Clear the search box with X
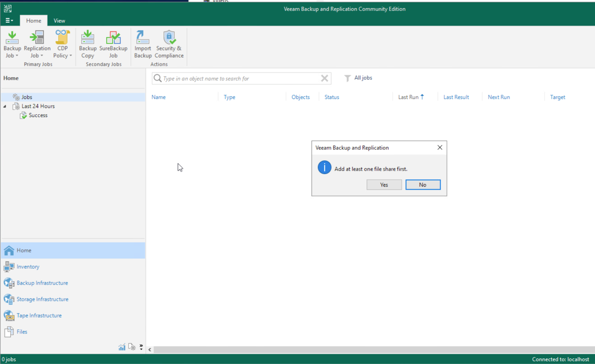 (x=325, y=78)
